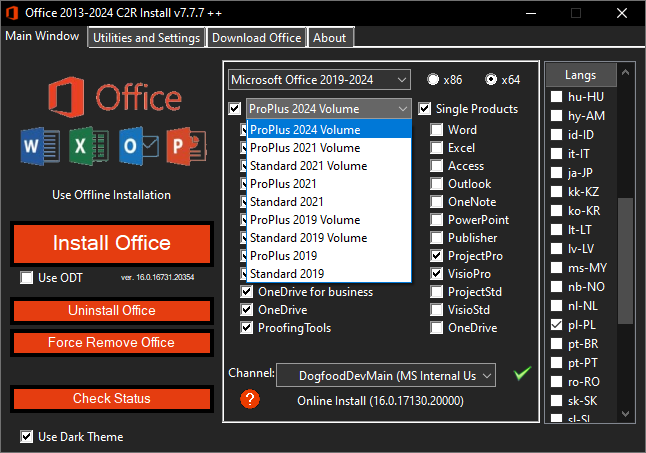Click the PowerPoint app icon
646x453 pixels.
187,146
